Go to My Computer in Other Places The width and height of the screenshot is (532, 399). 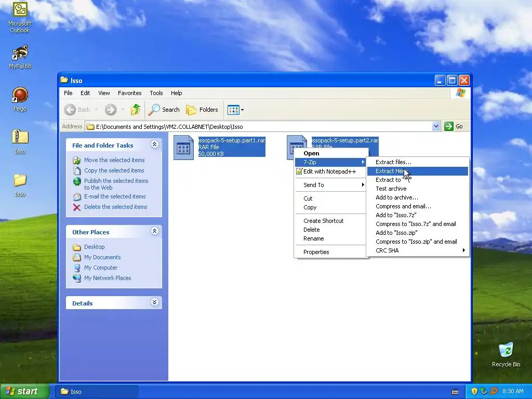(101, 268)
